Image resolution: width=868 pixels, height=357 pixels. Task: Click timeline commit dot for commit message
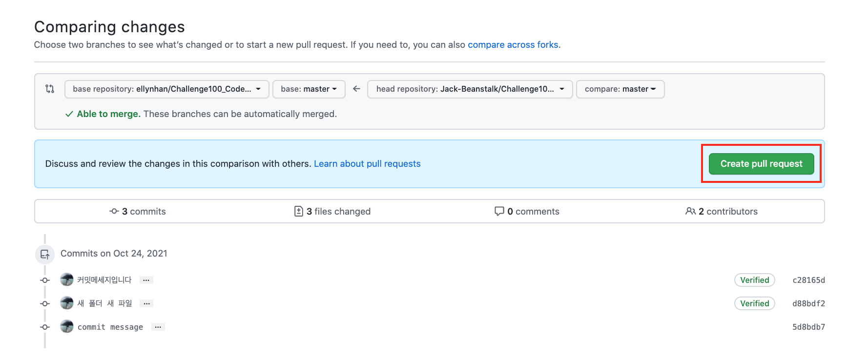point(45,327)
